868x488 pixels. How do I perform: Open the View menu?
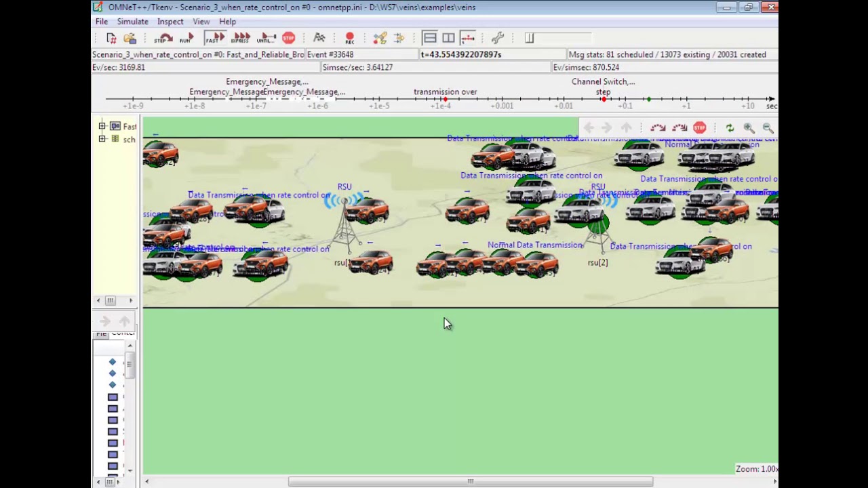click(201, 22)
